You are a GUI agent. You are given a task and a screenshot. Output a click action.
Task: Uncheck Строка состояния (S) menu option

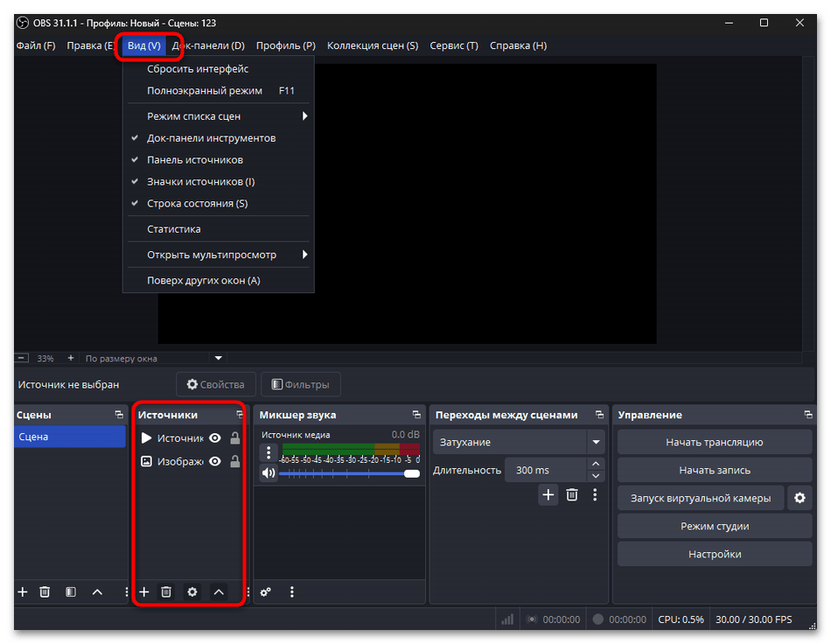[x=197, y=203]
